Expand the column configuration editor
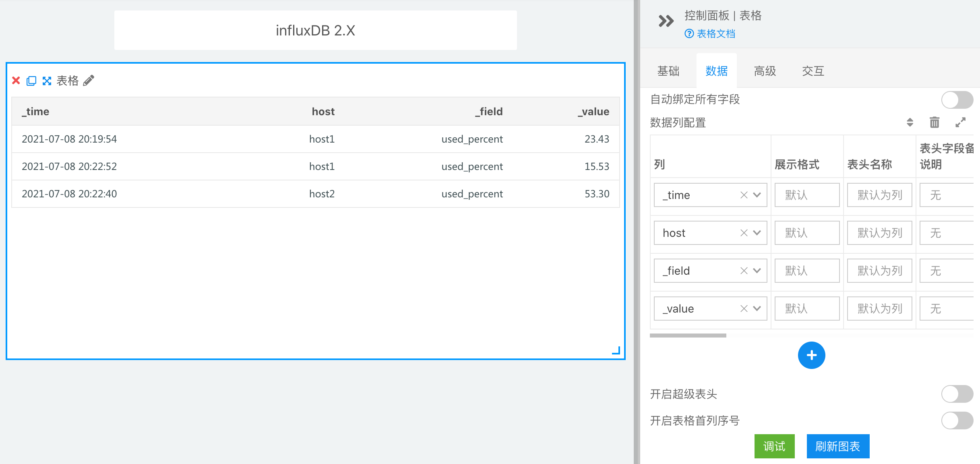This screenshot has height=464, width=980. (961, 122)
